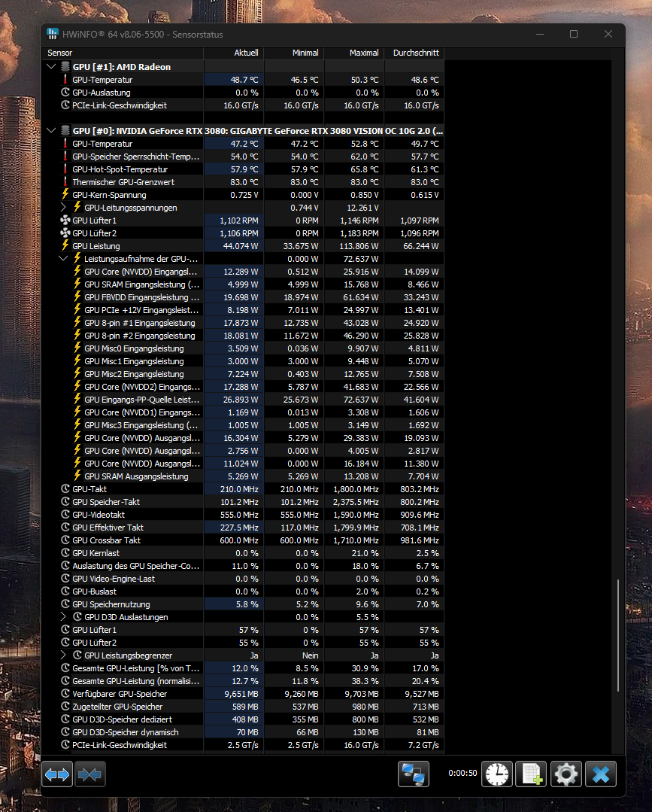Select the Zugeteilter GPU-Speicher row
Image resolution: width=652 pixels, height=812 pixels.
(243, 707)
